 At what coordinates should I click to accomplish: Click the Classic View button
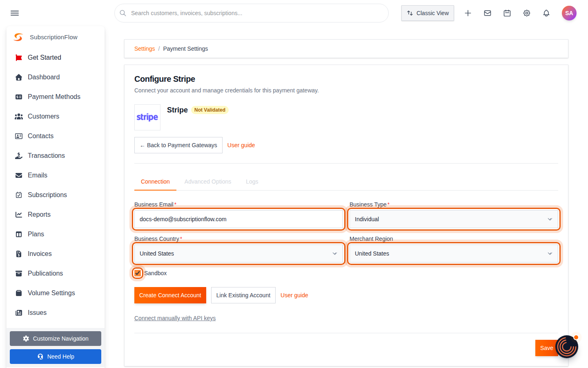coord(428,13)
